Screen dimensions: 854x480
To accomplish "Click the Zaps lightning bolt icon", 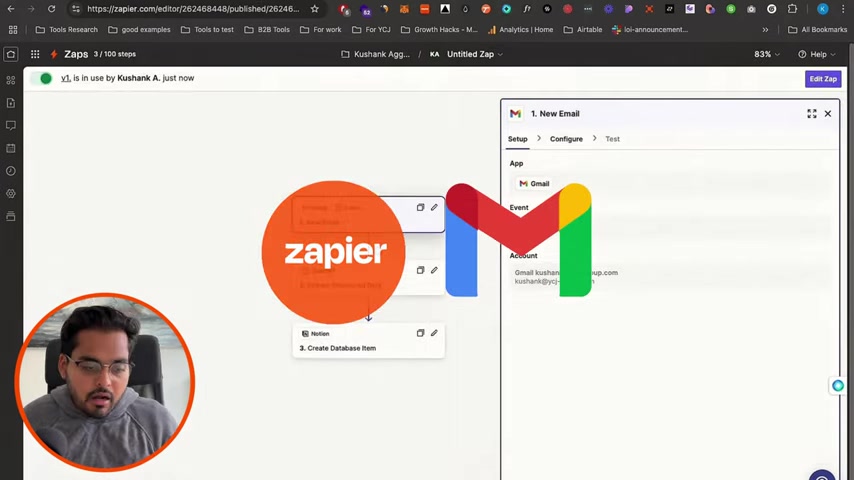I will [54, 54].
